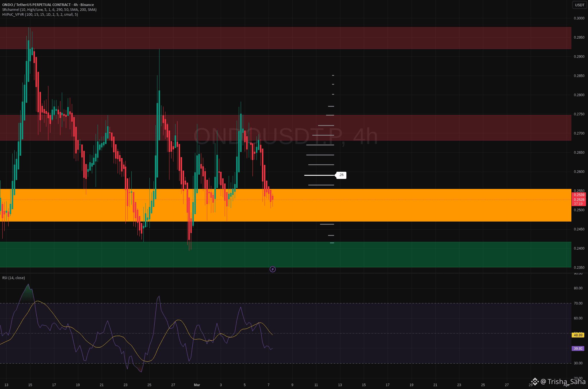Select the SRchannel indicator legend
Screen dimensions: 588x389
49,10
